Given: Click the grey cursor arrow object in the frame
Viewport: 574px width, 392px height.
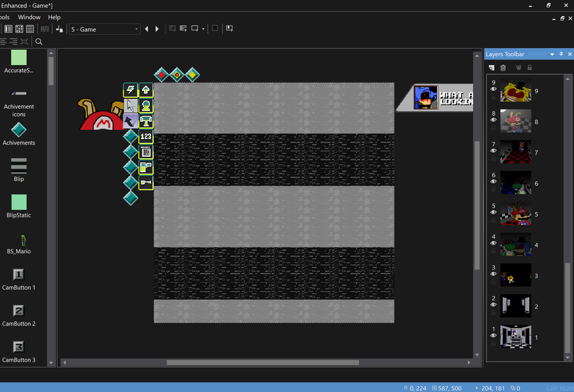Looking at the screenshot, I should (130, 105).
